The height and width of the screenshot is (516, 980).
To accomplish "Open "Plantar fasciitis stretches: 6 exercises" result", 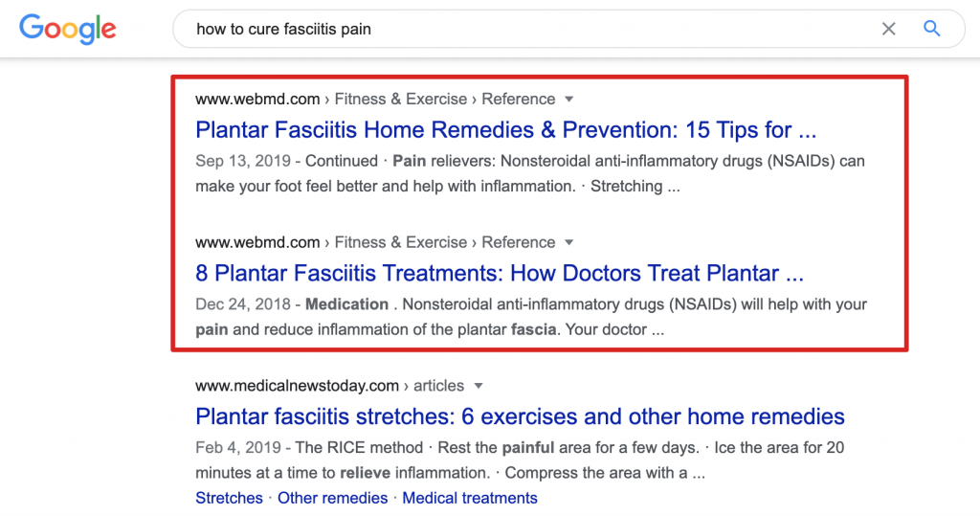I will pyautogui.click(x=520, y=416).
